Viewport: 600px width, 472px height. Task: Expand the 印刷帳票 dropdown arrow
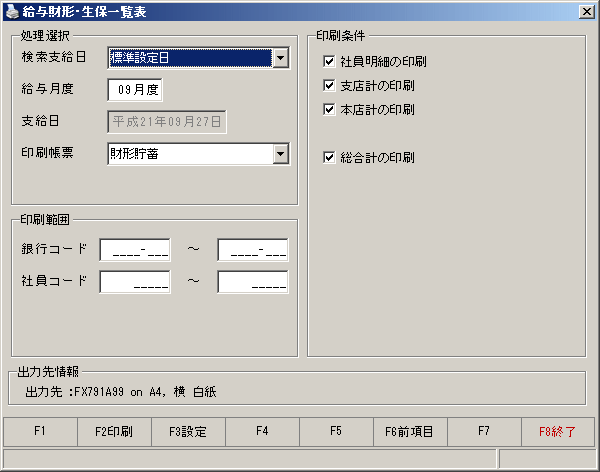[281, 154]
